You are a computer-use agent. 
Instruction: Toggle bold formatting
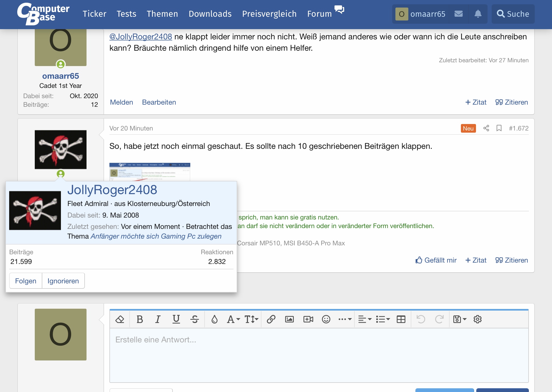pos(140,319)
